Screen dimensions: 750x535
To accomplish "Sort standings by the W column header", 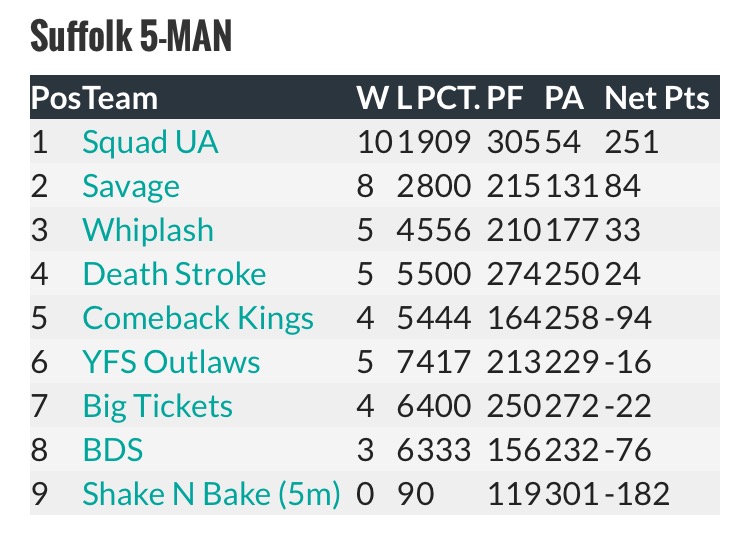I will (372, 98).
